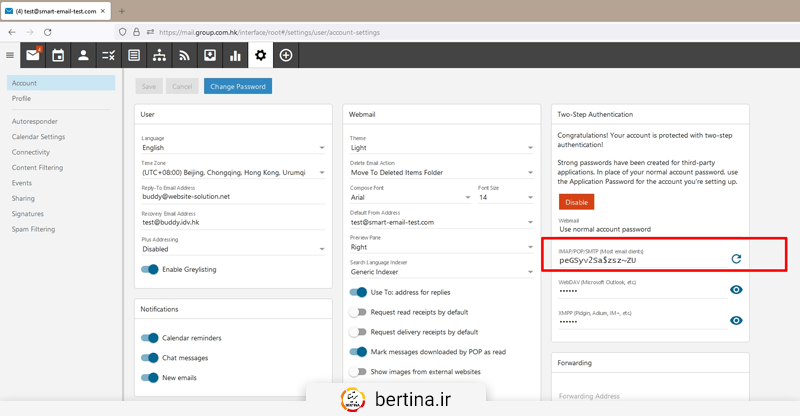Open the Reports bar chart icon
Screen dimensions: 800x416
pos(235,55)
